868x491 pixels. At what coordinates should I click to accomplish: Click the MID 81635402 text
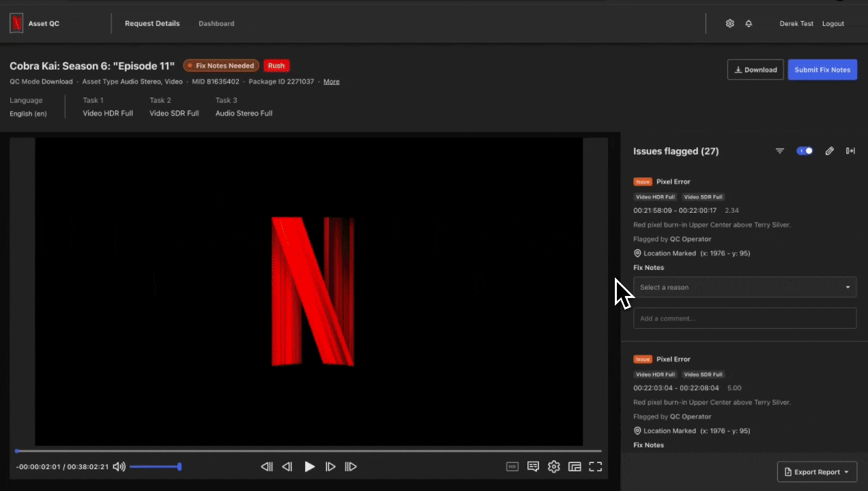tap(216, 82)
